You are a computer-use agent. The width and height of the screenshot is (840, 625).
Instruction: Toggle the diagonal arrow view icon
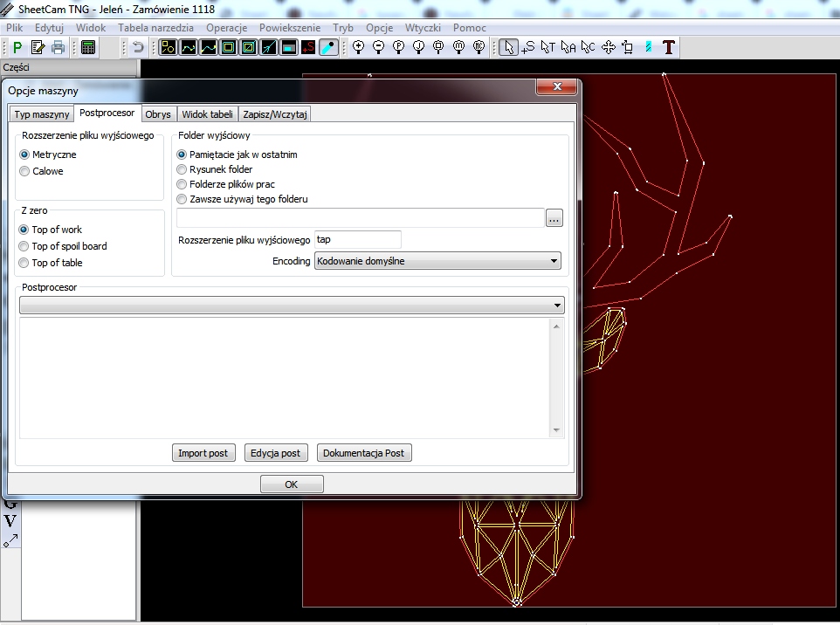pos(269,48)
